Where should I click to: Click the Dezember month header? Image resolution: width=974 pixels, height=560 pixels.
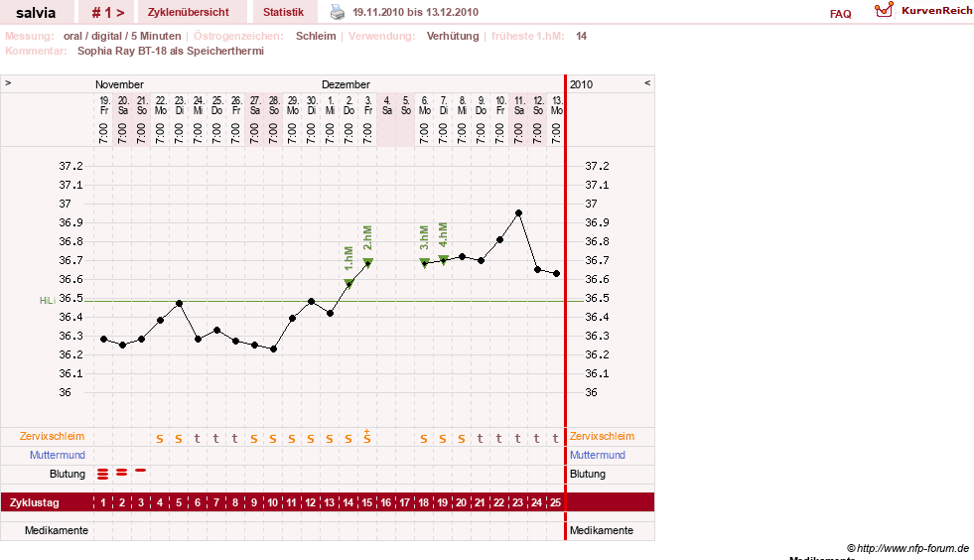346,84
